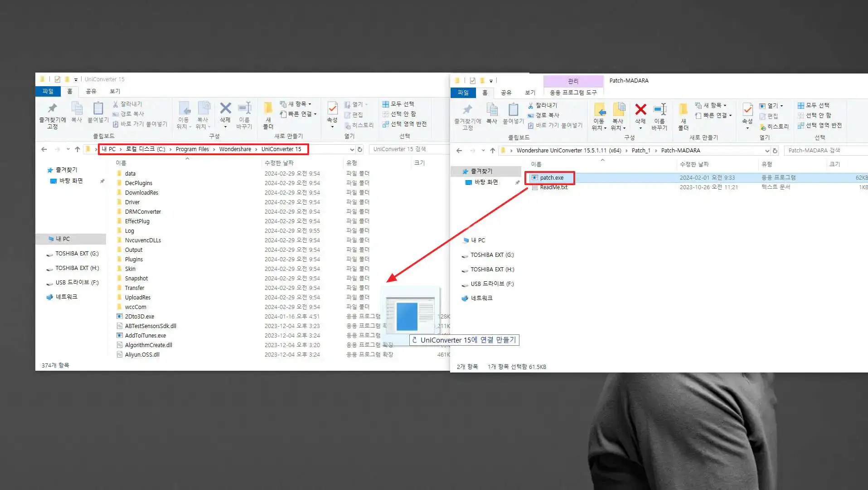868x490 pixels.
Task: Open New item (새 항목) dropdown in UniConverter 15
Action: [x=296, y=104]
